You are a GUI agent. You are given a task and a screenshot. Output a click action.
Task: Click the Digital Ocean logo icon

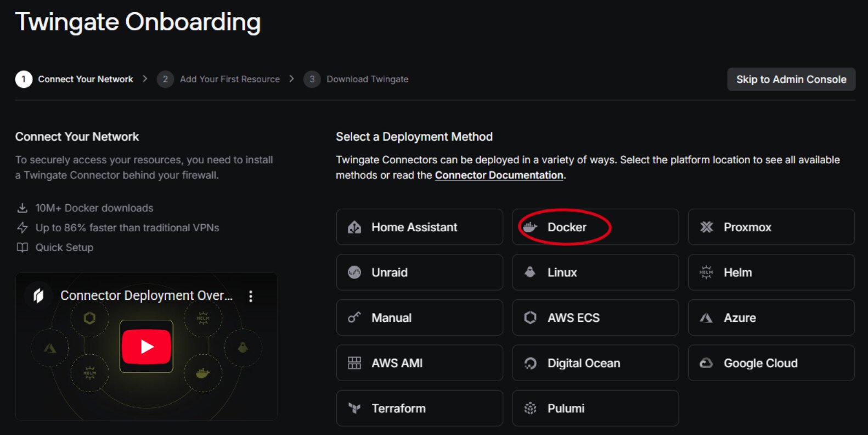click(530, 363)
